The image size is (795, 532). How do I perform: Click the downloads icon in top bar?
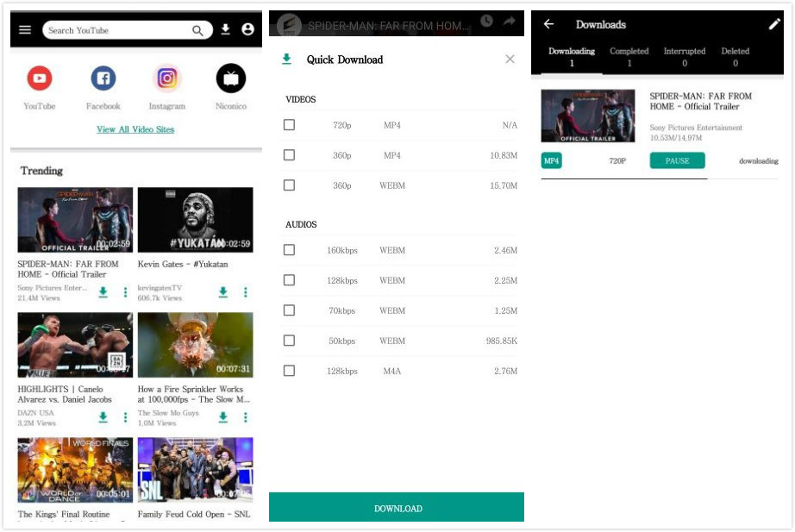pyautogui.click(x=225, y=30)
